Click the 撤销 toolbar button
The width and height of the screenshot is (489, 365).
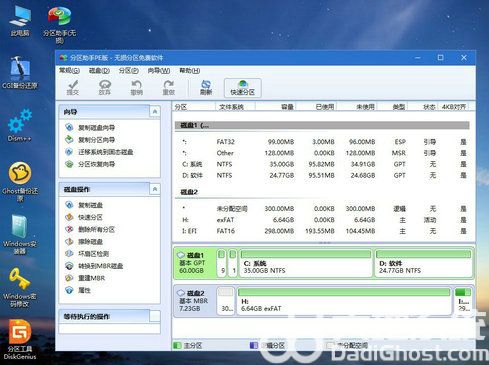[x=137, y=88]
